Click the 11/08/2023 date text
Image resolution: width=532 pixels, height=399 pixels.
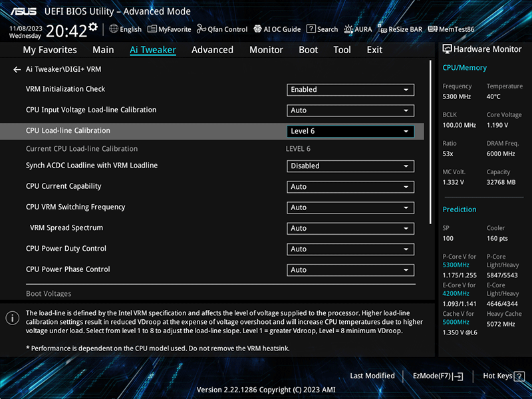tap(25, 29)
